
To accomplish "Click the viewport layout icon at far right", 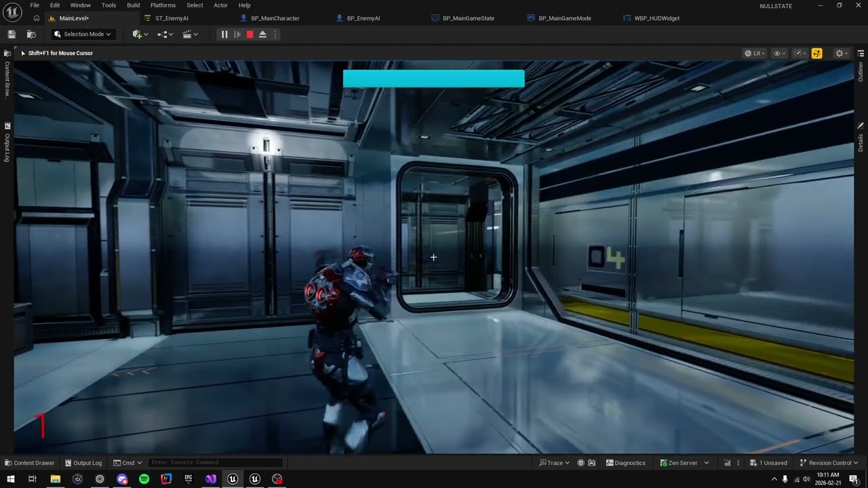I will [861, 53].
